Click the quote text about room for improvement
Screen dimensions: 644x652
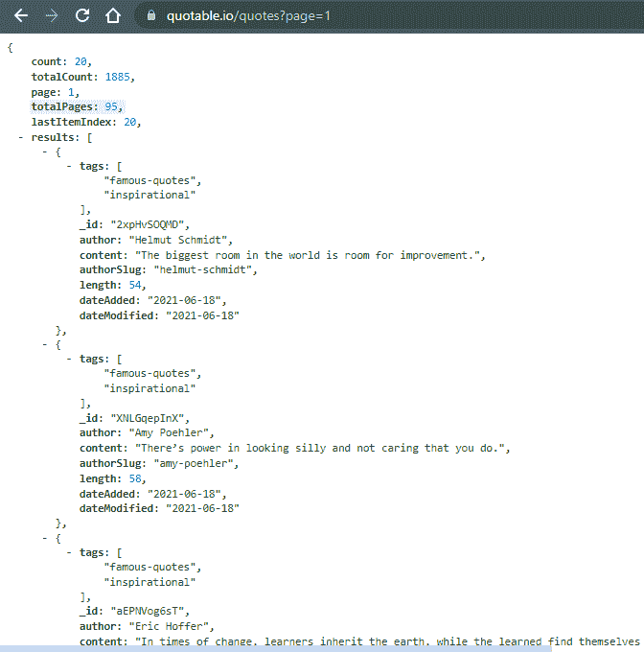click(x=310, y=255)
